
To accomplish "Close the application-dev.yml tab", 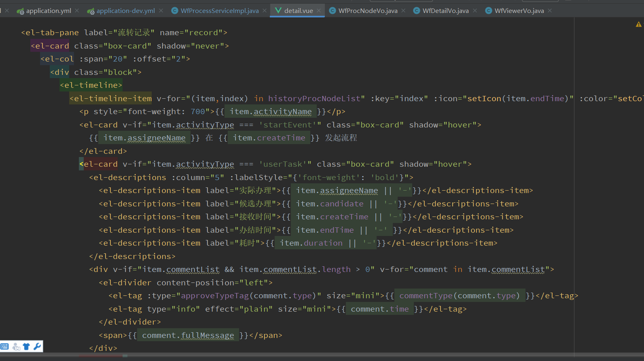I will click(x=161, y=11).
